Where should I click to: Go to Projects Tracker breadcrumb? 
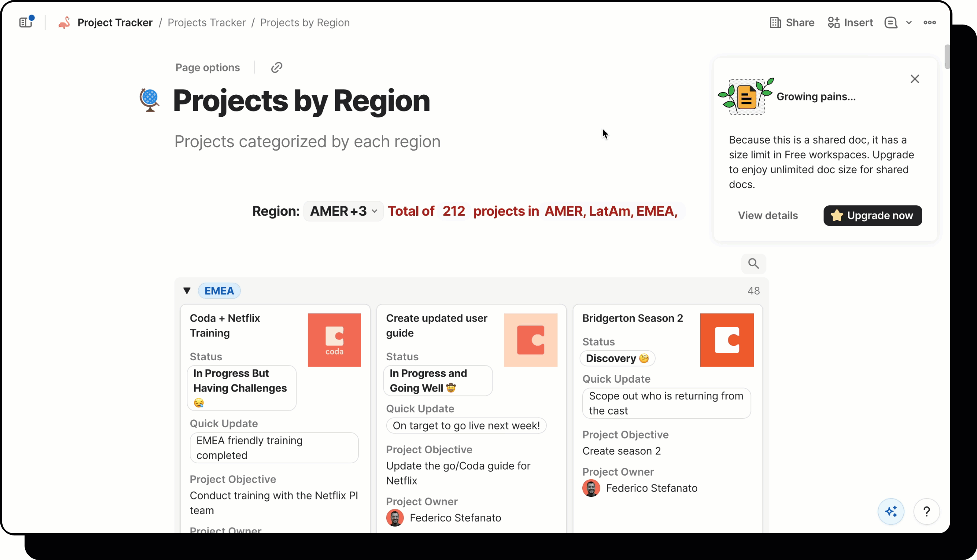click(206, 22)
